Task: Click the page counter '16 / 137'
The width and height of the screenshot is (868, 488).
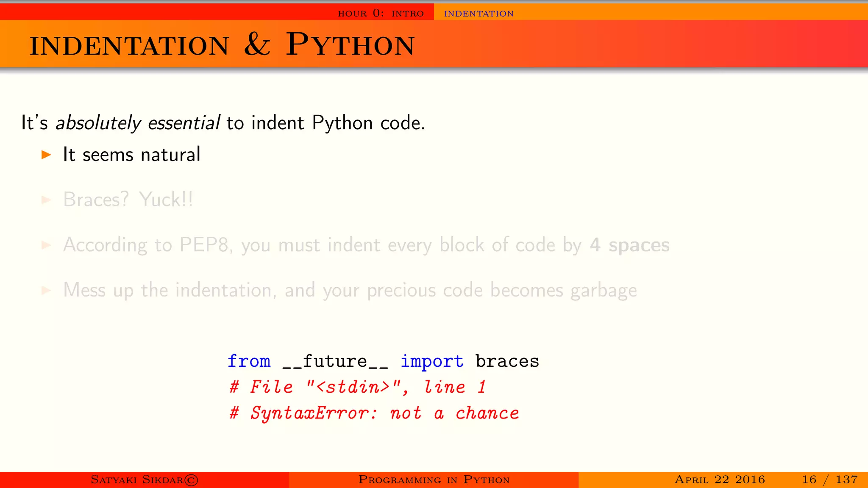Action: (830, 480)
